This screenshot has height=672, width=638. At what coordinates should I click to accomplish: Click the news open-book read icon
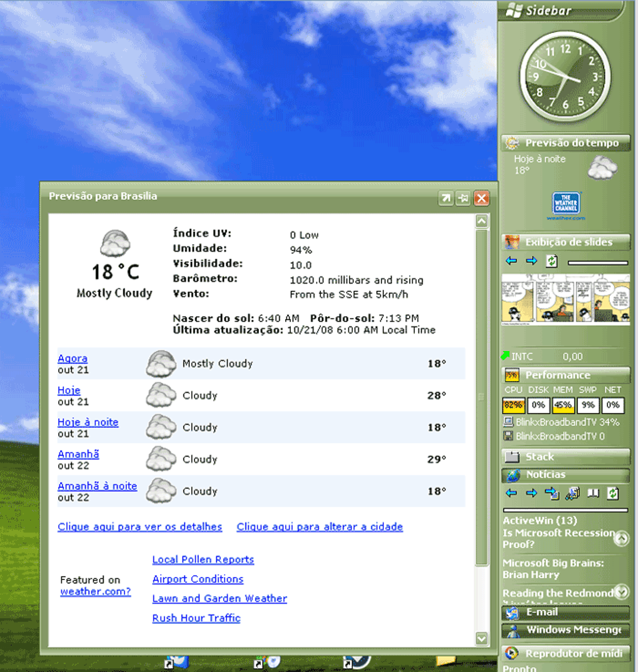click(x=593, y=494)
